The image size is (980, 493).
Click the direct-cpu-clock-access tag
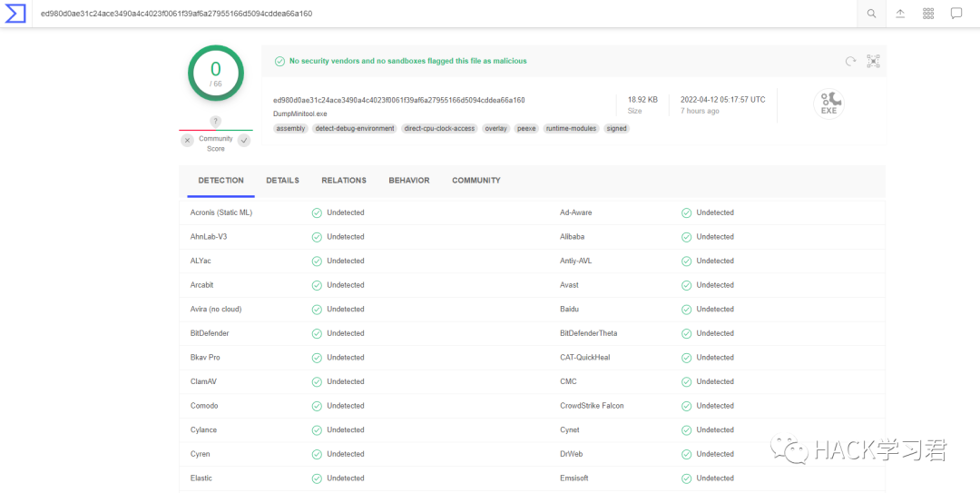point(439,128)
